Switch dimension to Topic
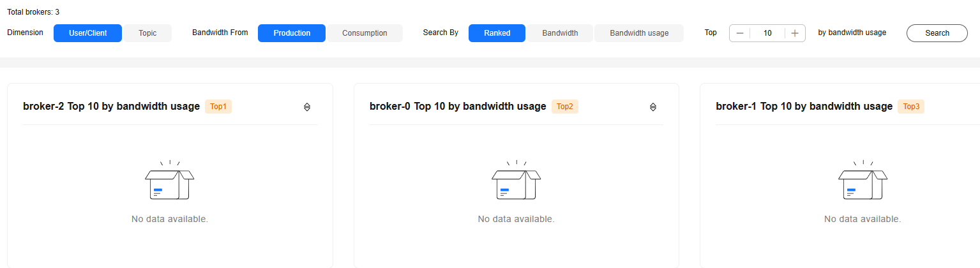 tap(147, 33)
